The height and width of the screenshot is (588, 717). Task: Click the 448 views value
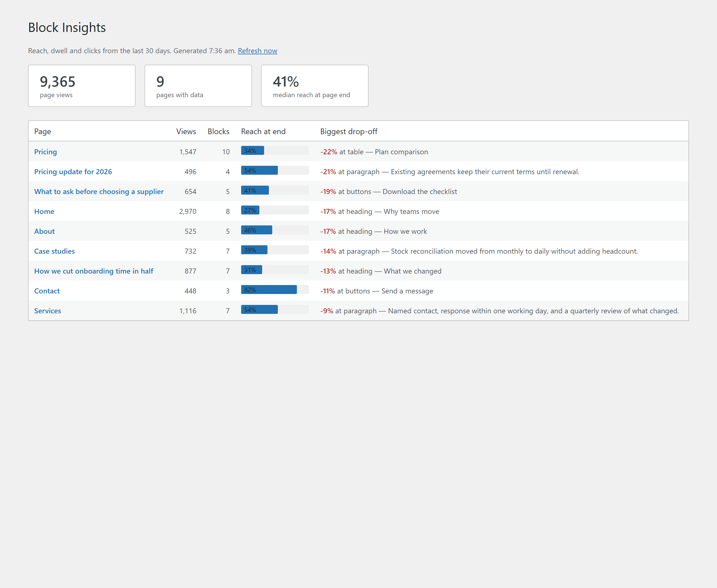pyautogui.click(x=190, y=291)
